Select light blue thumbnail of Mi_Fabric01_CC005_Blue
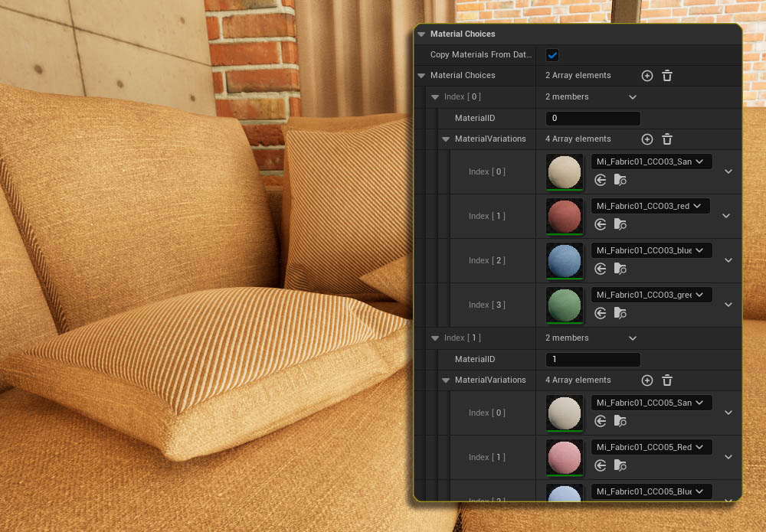The image size is (766, 532). [x=565, y=492]
